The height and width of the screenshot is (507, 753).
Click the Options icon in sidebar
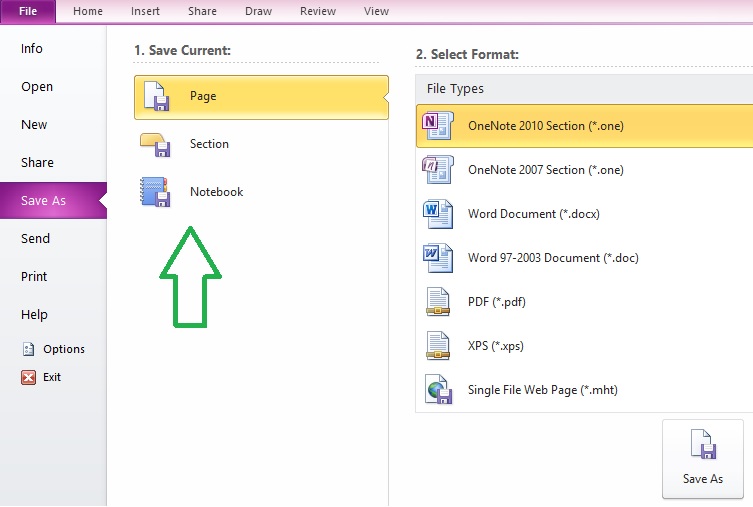click(x=28, y=349)
